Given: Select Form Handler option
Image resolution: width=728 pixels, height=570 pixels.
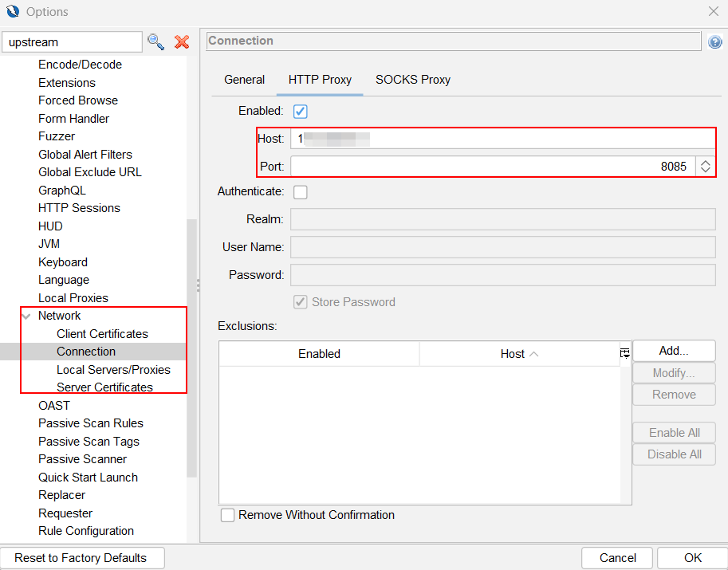Looking at the screenshot, I should [x=73, y=119].
